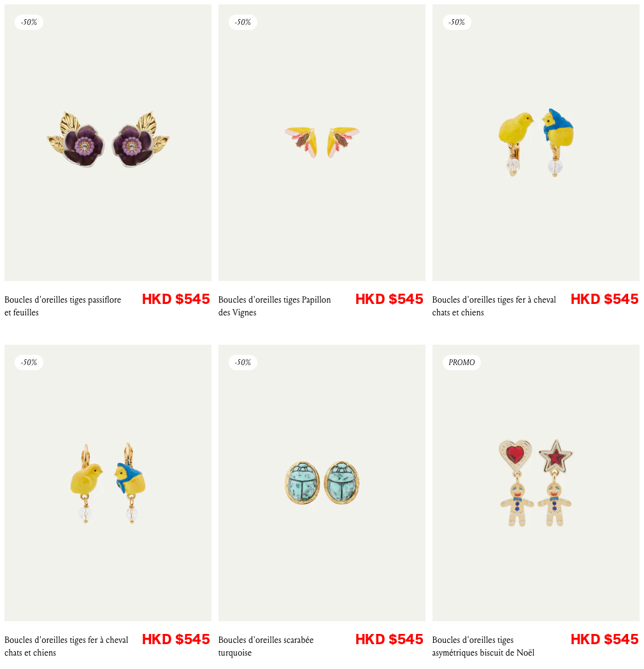Click the PROMO badge on gingerbread earrings
This screenshot has height=669, width=644.
click(461, 363)
